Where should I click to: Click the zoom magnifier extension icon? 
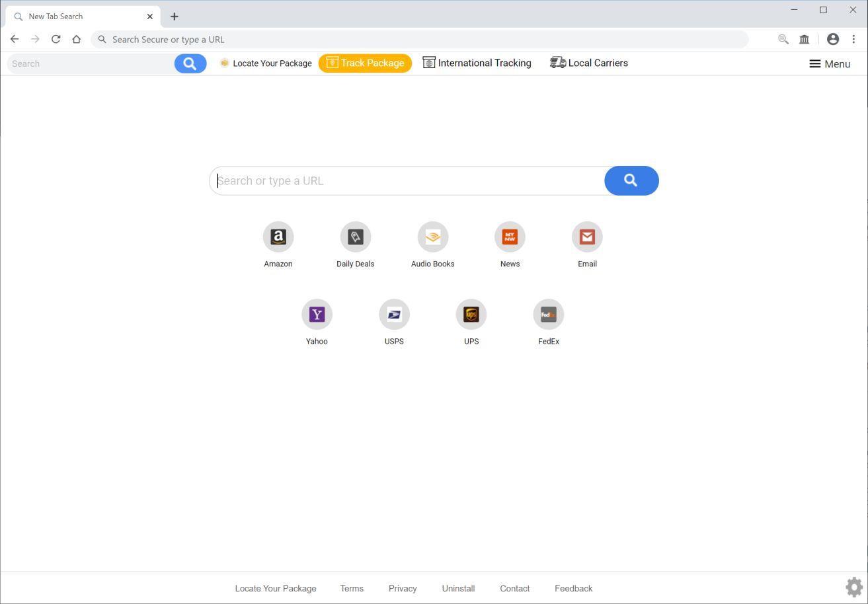click(783, 39)
